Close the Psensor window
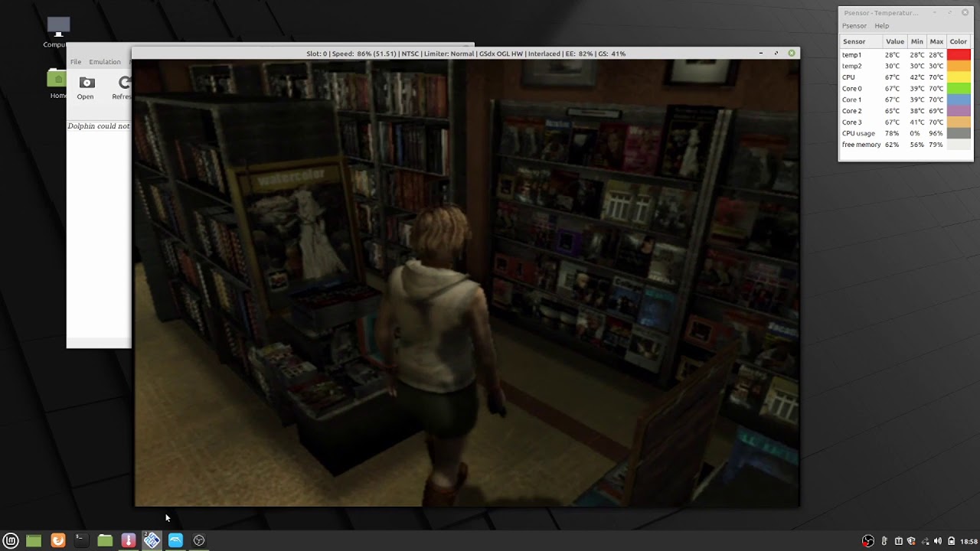This screenshot has width=980, height=551. (965, 12)
